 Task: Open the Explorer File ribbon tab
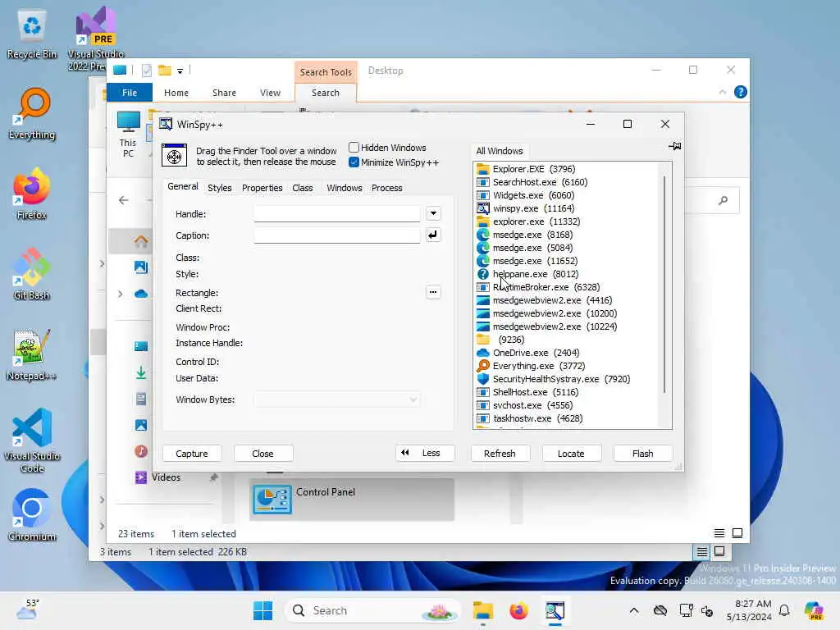pyautogui.click(x=130, y=93)
